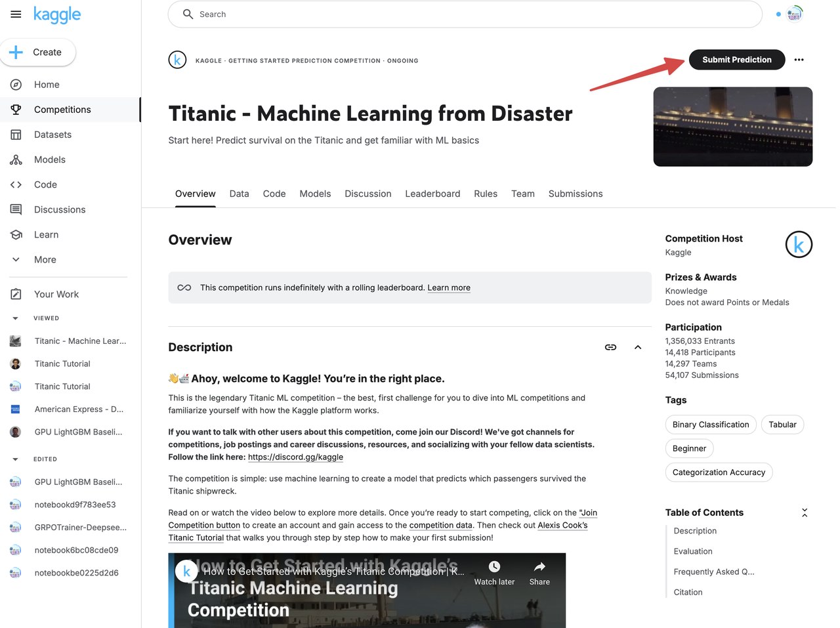Click the Competitions trophy icon
The height and width of the screenshot is (628, 840).
tap(16, 110)
